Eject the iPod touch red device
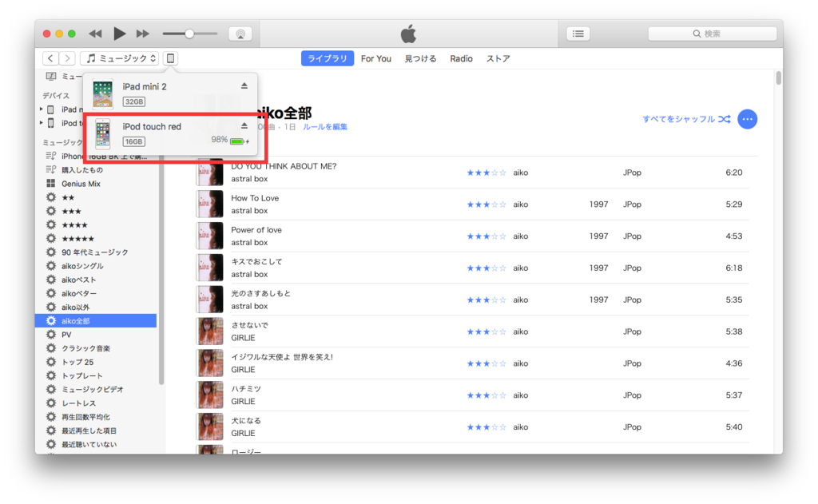This screenshot has width=818, height=504. [244, 125]
